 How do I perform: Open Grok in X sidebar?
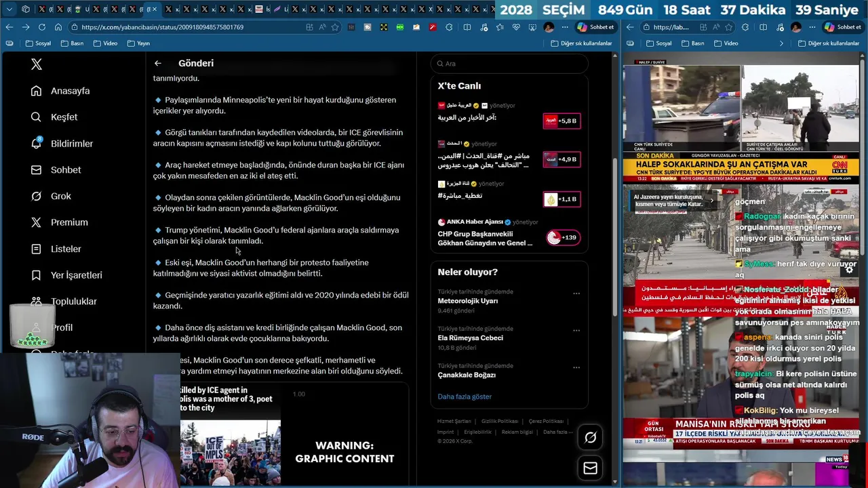click(x=51, y=196)
